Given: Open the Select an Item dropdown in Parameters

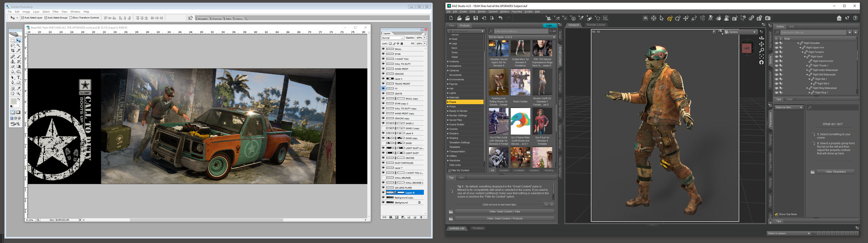Looking at the screenshot, I should [788, 108].
